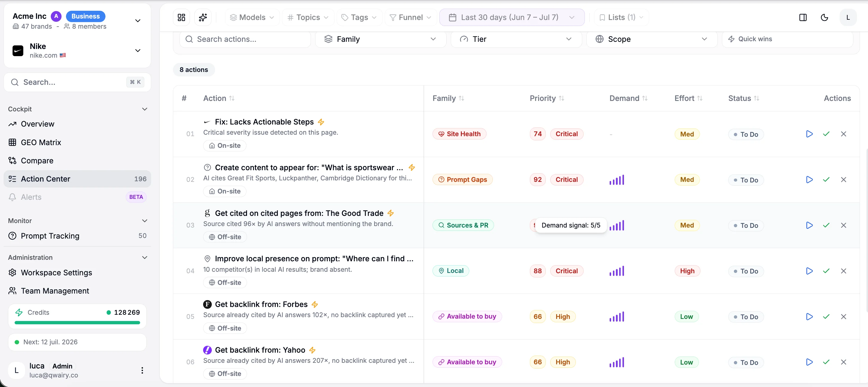The height and width of the screenshot is (387, 868).
Task: Open the three-dot menu beside luca
Action: [x=142, y=371]
